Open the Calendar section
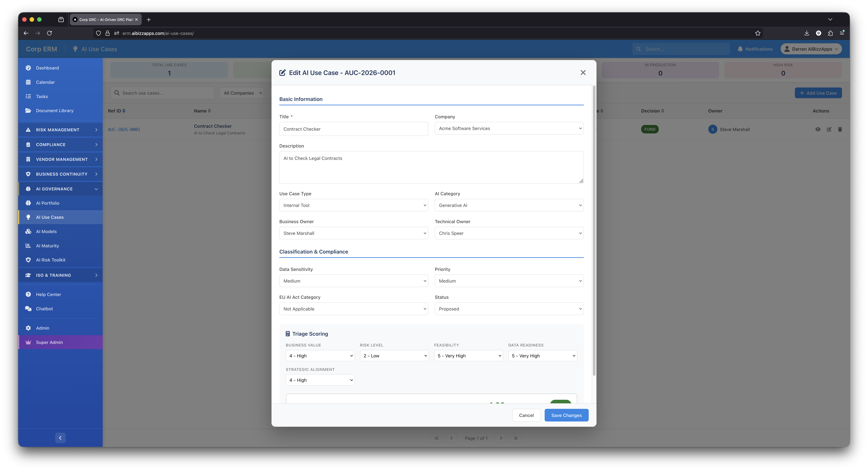 pyautogui.click(x=45, y=82)
